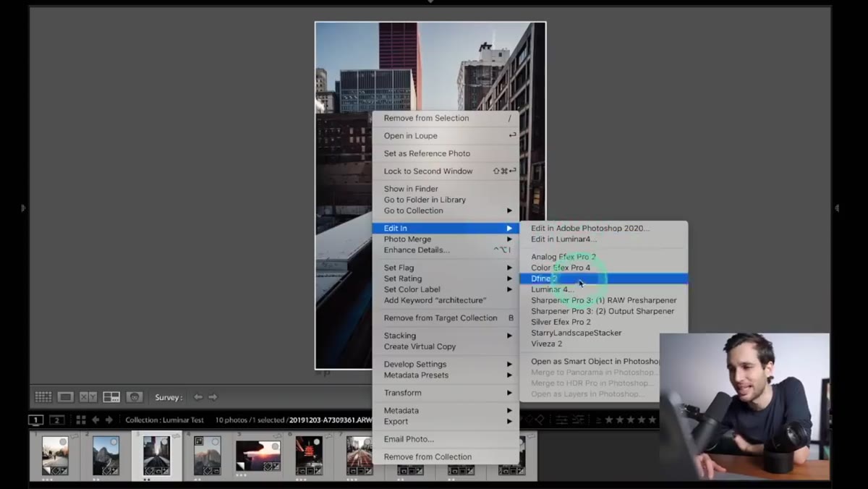Click filename 20191203-A7309361.ARW
Image resolution: width=868 pixels, height=489 pixels.
point(331,420)
